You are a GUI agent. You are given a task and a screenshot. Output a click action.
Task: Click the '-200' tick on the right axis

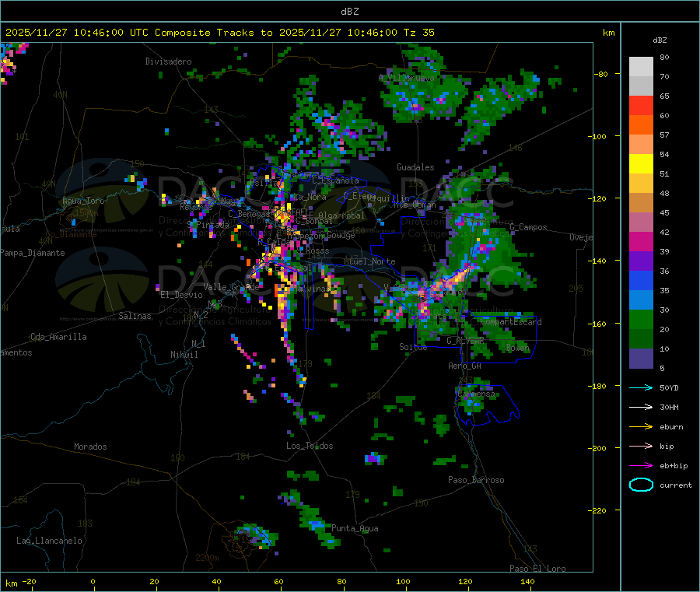pos(599,448)
